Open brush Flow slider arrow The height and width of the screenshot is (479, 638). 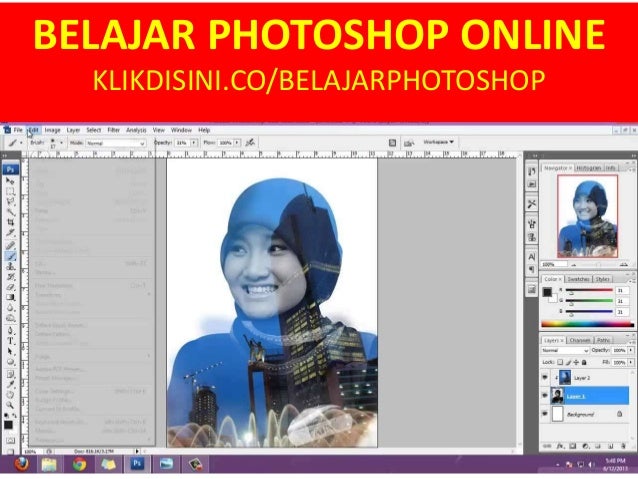pyautogui.click(x=237, y=143)
